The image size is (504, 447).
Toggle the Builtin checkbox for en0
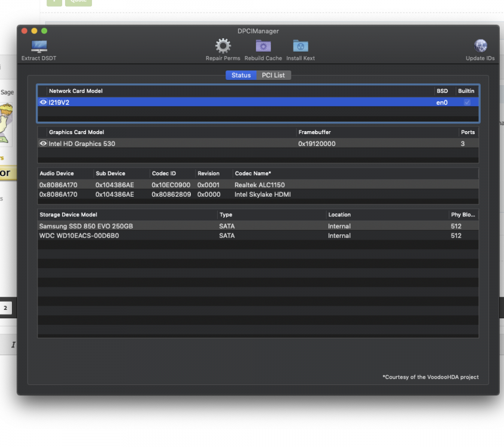coord(467,102)
